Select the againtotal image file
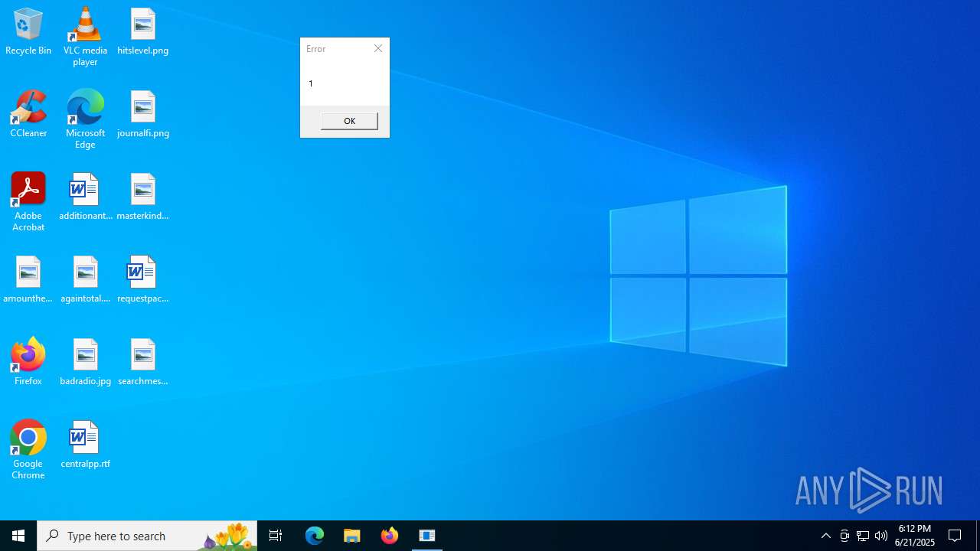Viewport: 980px width, 551px height. click(85, 280)
